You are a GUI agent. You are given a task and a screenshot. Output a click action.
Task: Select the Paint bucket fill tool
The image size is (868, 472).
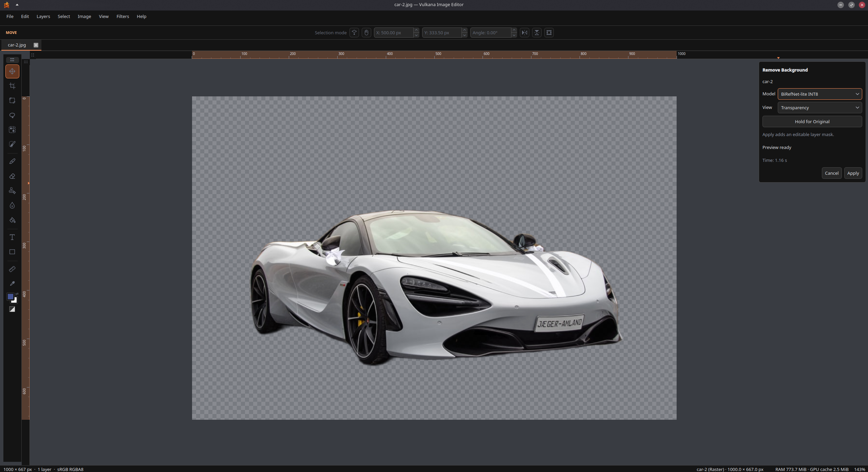(12, 220)
